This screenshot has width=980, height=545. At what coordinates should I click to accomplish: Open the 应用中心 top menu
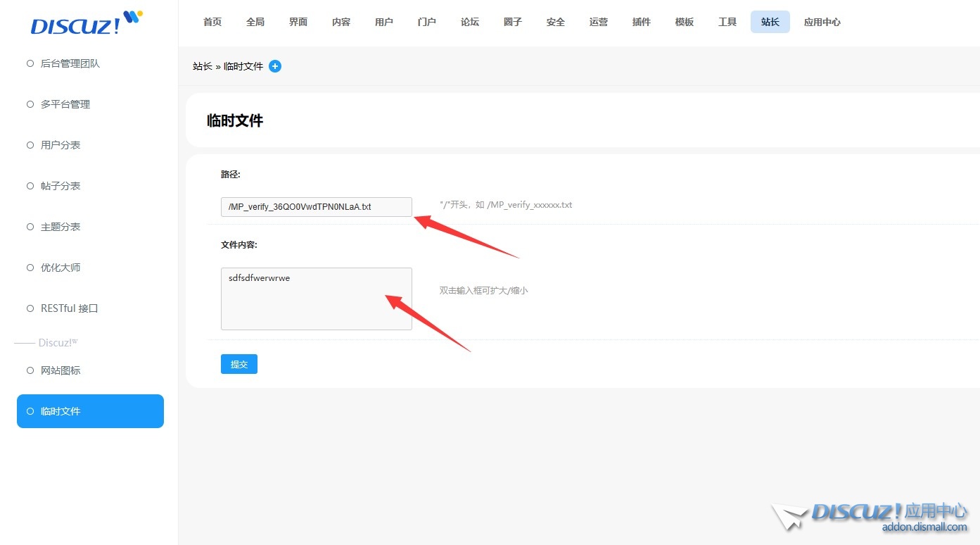(x=822, y=22)
